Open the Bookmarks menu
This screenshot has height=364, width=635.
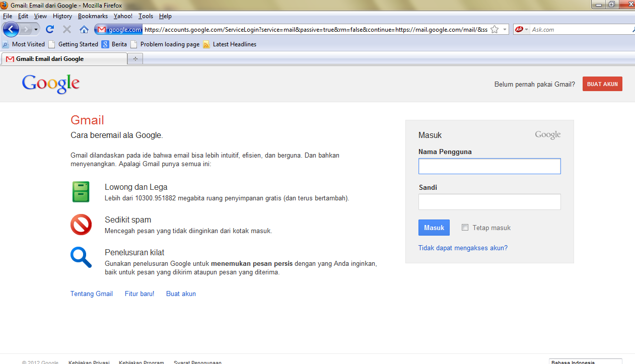point(93,16)
